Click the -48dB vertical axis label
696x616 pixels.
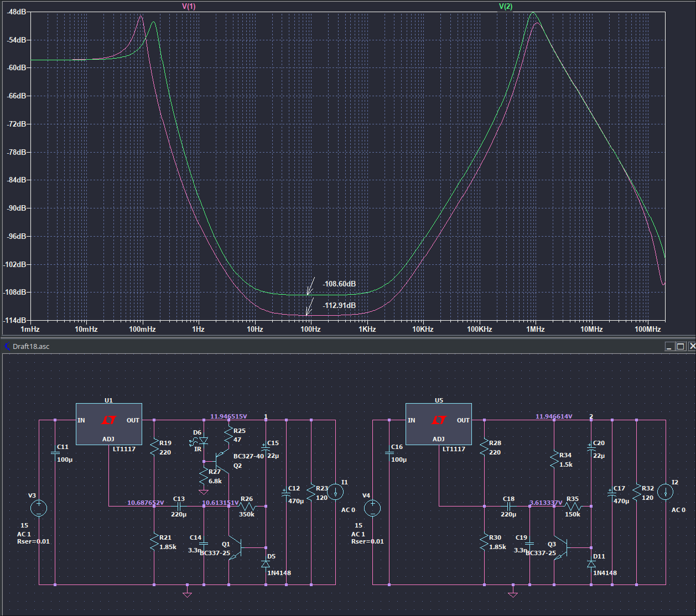(15, 12)
